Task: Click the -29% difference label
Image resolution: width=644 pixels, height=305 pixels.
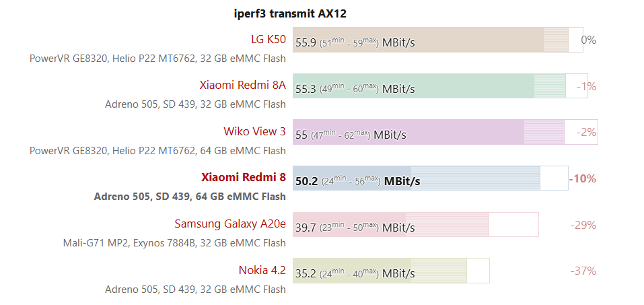Action: (x=583, y=224)
